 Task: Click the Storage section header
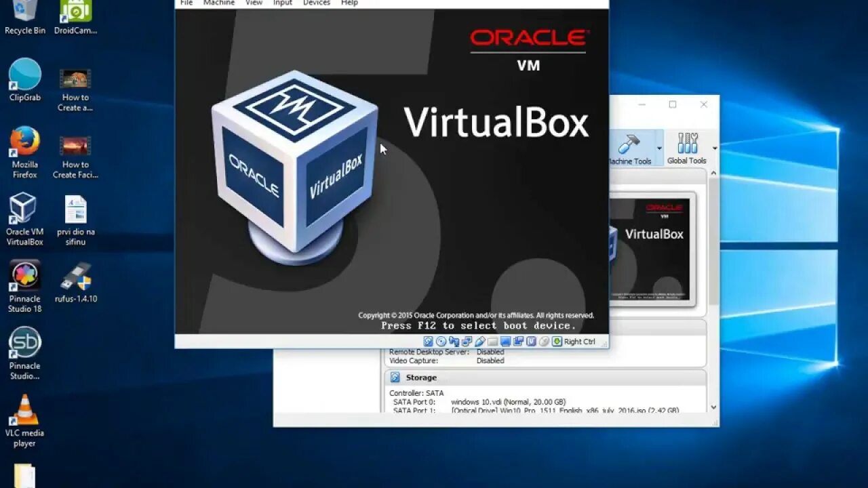tap(545, 378)
